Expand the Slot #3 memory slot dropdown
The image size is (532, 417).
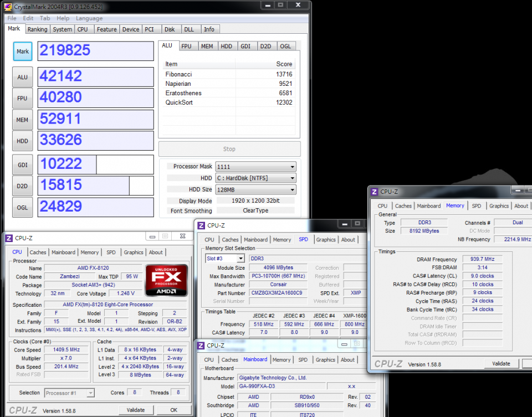(x=225, y=259)
